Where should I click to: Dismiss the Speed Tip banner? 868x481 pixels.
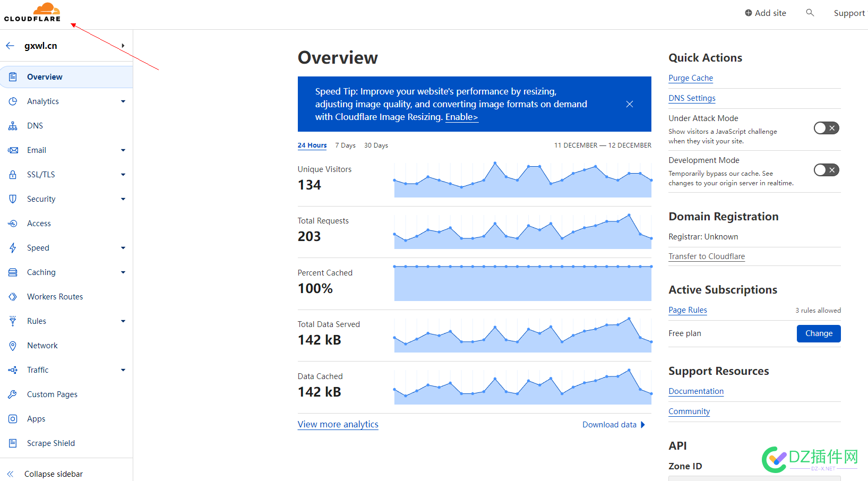click(629, 104)
